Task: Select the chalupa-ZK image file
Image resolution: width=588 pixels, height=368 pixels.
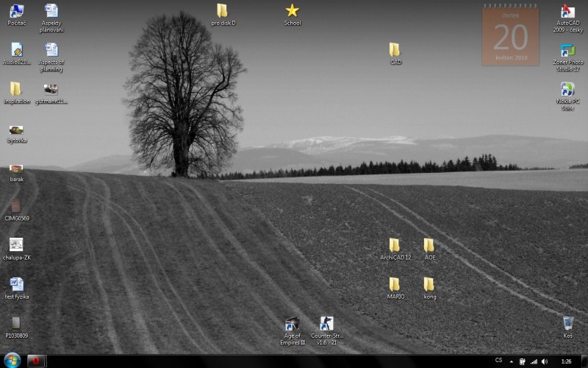Action: click(16, 245)
